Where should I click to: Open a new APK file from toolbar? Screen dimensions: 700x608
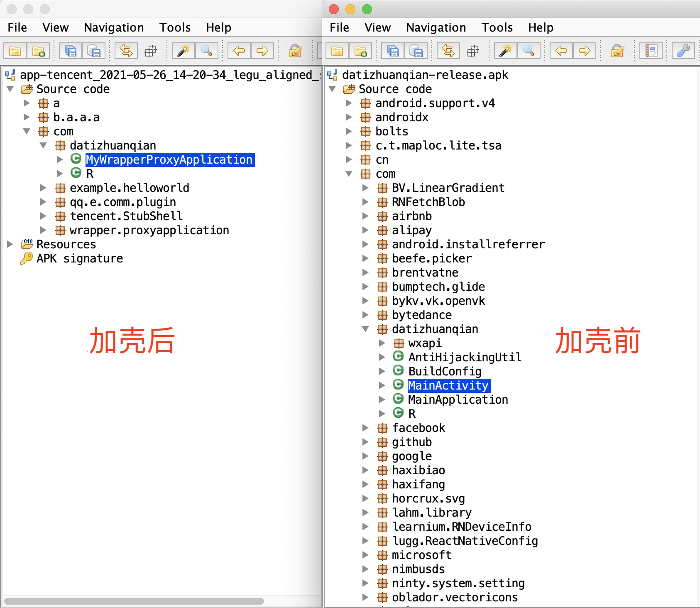tap(39, 51)
